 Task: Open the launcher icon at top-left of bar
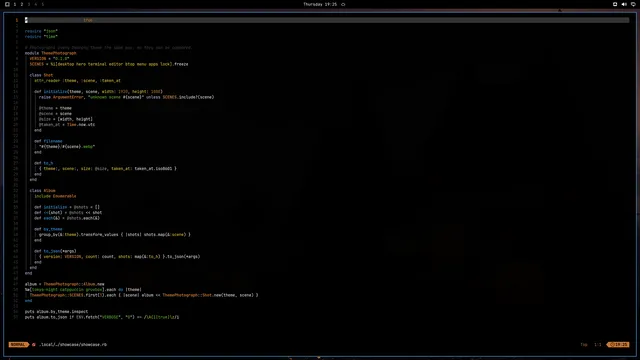[7, 4]
